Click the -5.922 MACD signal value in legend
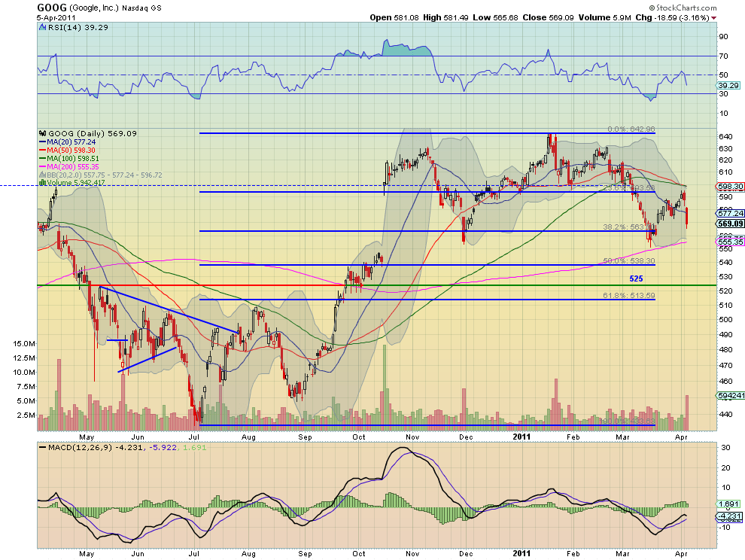This screenshot has height=560, width=745. point(162,448)
